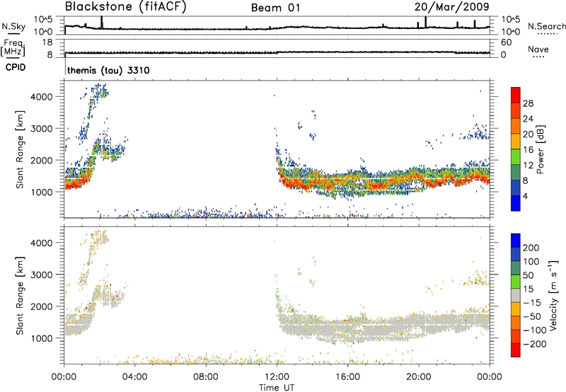Click the "60" Nave axis tick
Screen dimensions: 566x392
tap(506, 42)
